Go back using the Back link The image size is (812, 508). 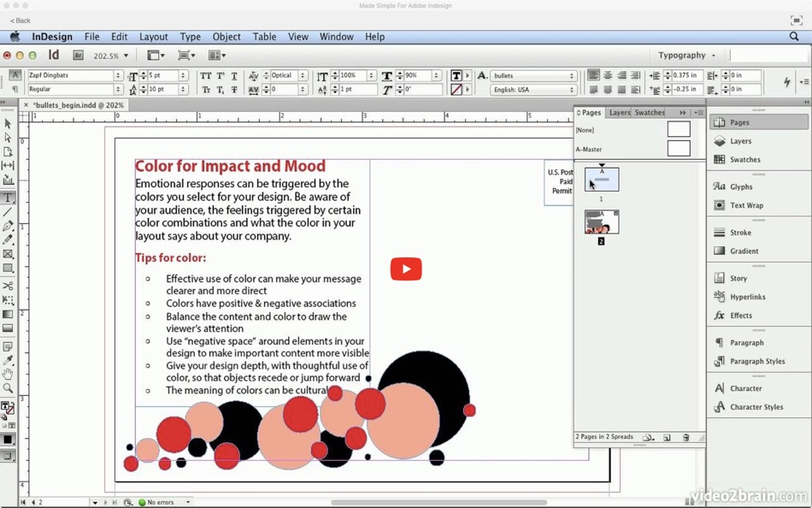21,21
